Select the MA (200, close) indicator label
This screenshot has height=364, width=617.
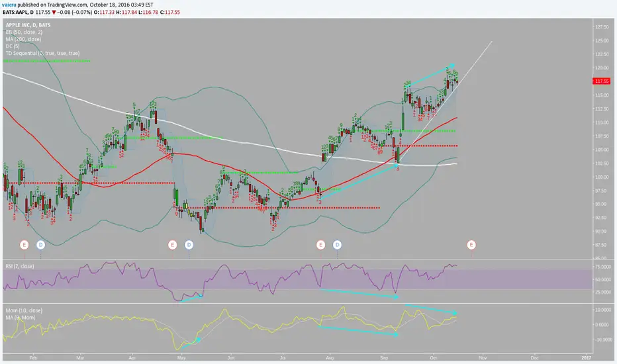[23, 39]
